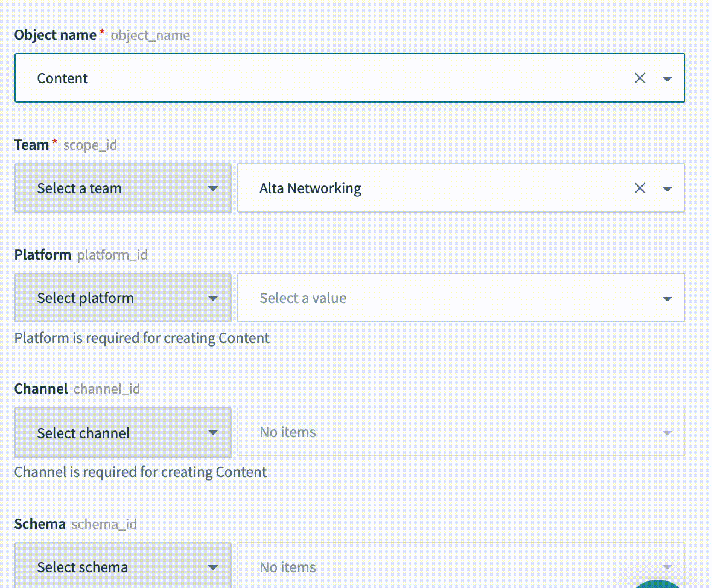Remove the Alta Networking team selection
Screen dimensions: 712x588
click(x=640, y=188)
